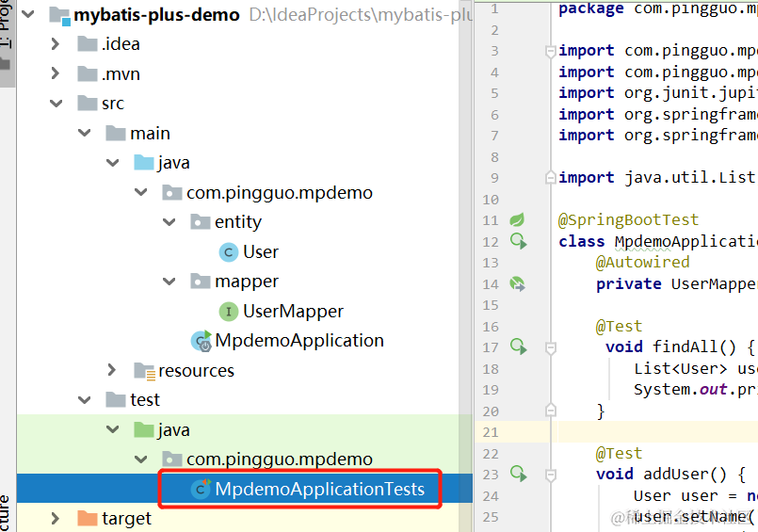This screenshot has width=758, height=532.
Task: Click the @SpringBootTest annotation
Action: [628, 220]
